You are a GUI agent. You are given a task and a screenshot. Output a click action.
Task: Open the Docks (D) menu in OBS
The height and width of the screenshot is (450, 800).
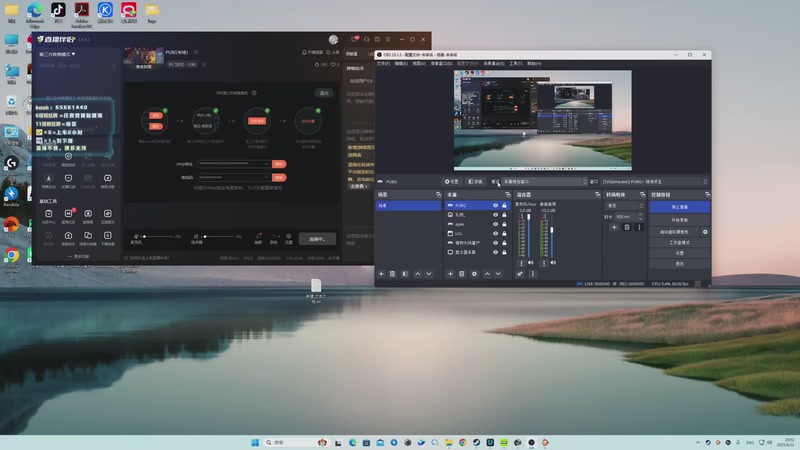[x=441, y=64]
